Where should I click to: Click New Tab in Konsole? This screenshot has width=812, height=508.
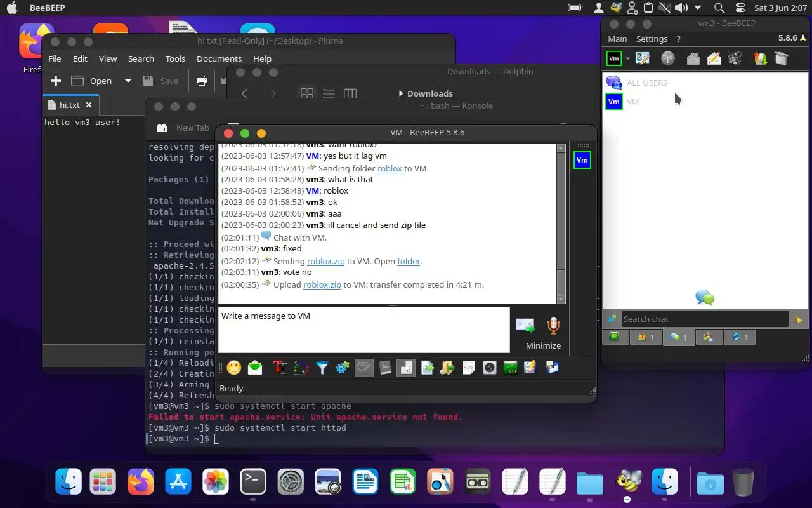click(183, 128)
